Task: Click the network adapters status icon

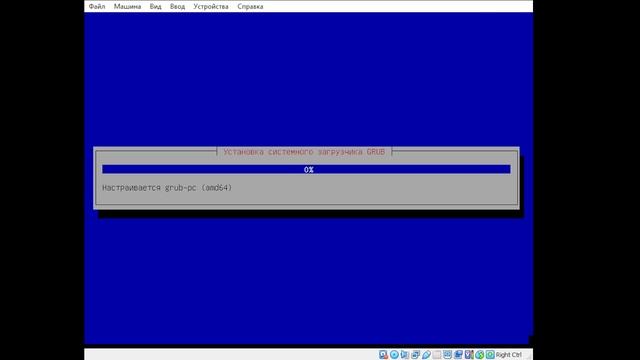Action: (416, 355)
